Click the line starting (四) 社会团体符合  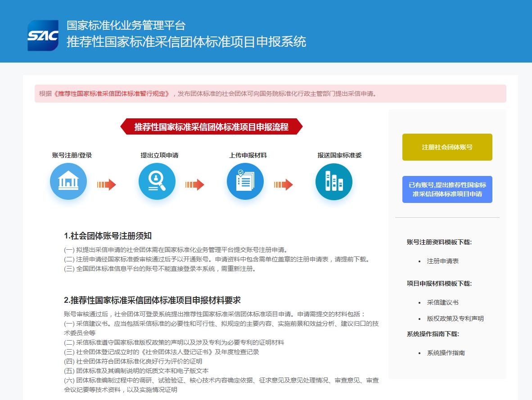pyautogui.click(x=133, y=361)
